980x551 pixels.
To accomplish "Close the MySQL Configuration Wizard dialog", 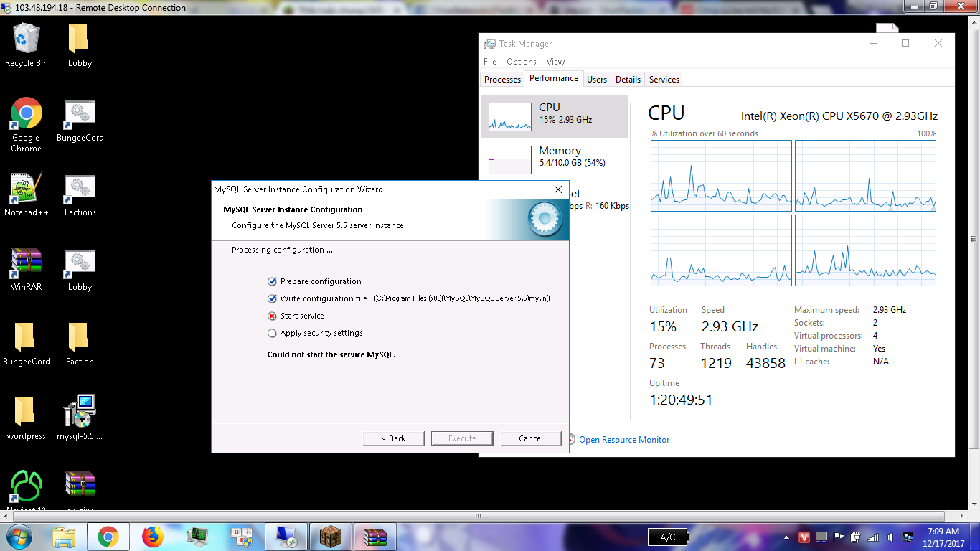I will click(x=558, y=189).
